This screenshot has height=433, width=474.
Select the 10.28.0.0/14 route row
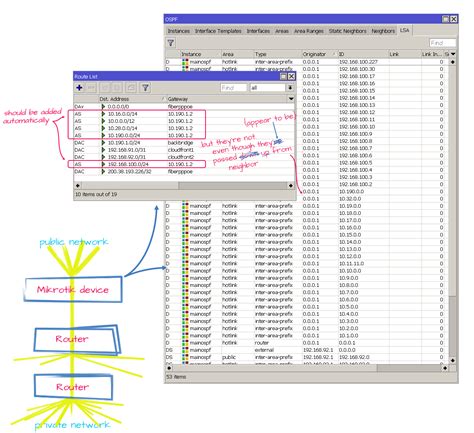point(184,128)
